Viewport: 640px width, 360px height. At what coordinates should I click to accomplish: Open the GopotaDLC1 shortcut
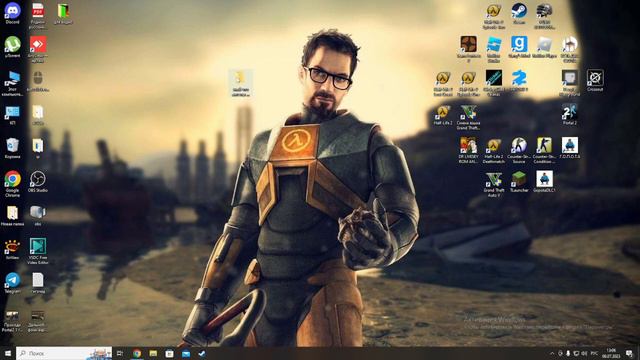544,181
